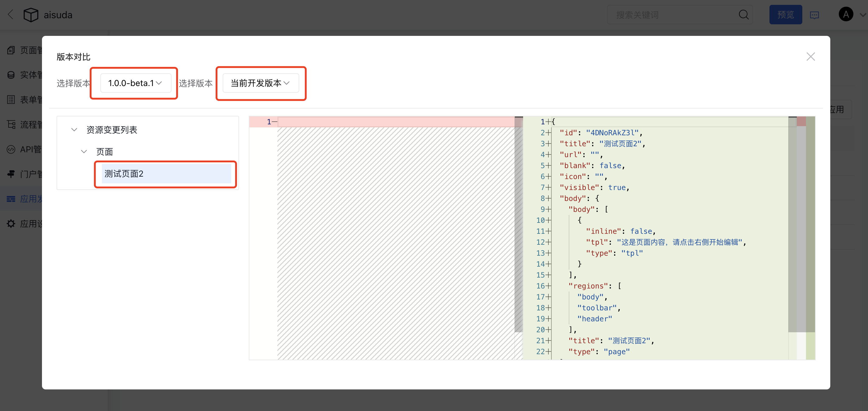Click the 应用发布 sidebar icon
The height and width of the screenshot is (411, 868).
(11, 199)
